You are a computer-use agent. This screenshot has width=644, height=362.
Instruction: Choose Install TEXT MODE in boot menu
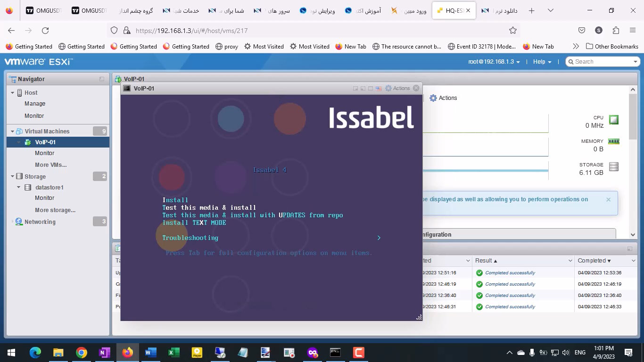[194, 223]
